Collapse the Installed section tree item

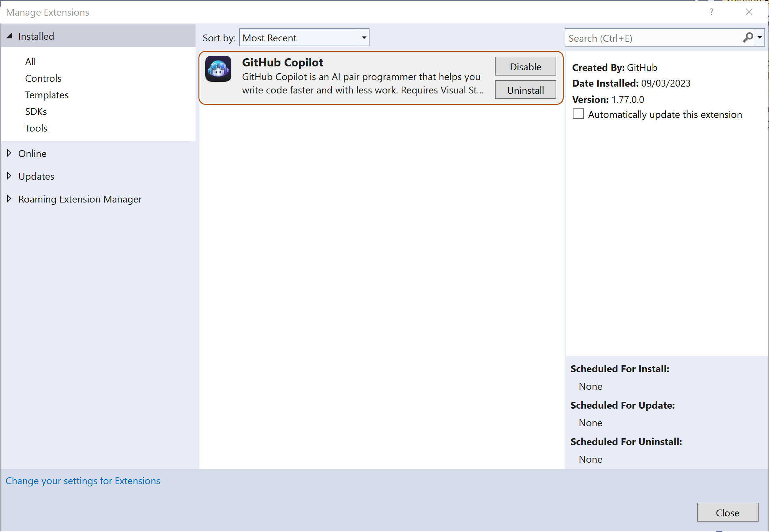point(10,35)
